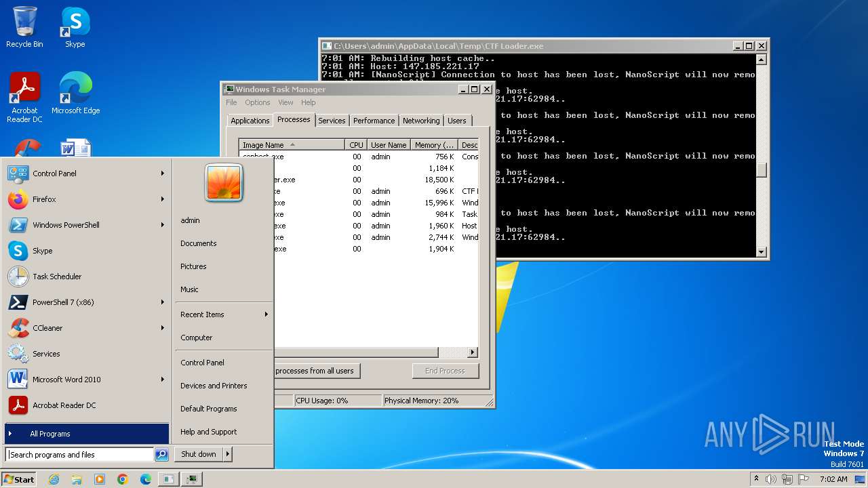Screen dimensions: 868x488
Task: Click the admin user picture in Start menu
Action: (224, 183)
